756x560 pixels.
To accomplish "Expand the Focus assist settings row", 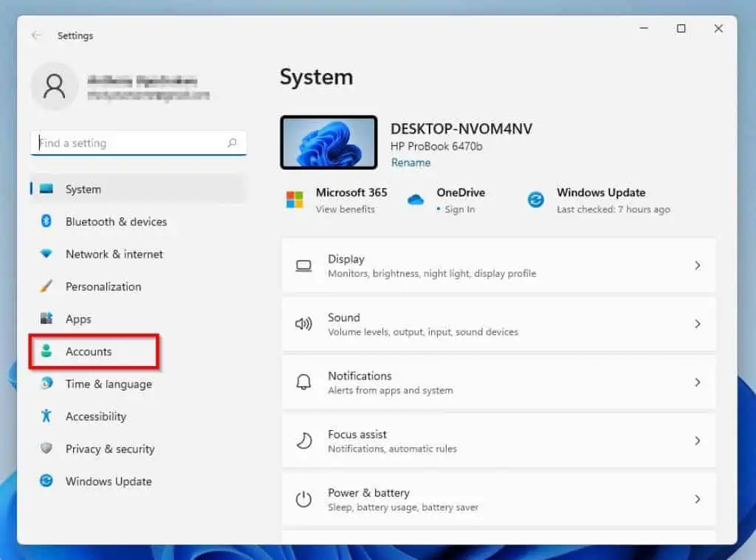I will pos(697,440).
